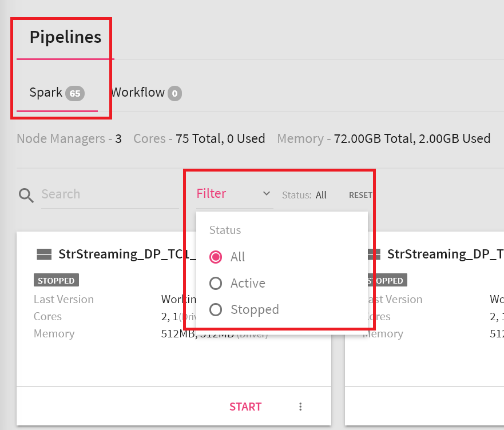Image resolution: width=504 pixels, height=430 pixels.
Task: Select the All status radio button
Action: click(216, 257)
